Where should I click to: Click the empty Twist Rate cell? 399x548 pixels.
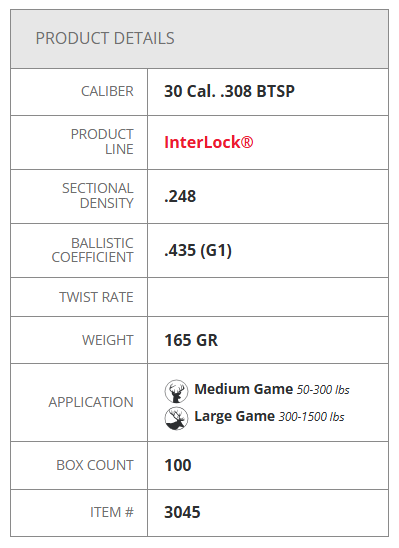point(268,297)
